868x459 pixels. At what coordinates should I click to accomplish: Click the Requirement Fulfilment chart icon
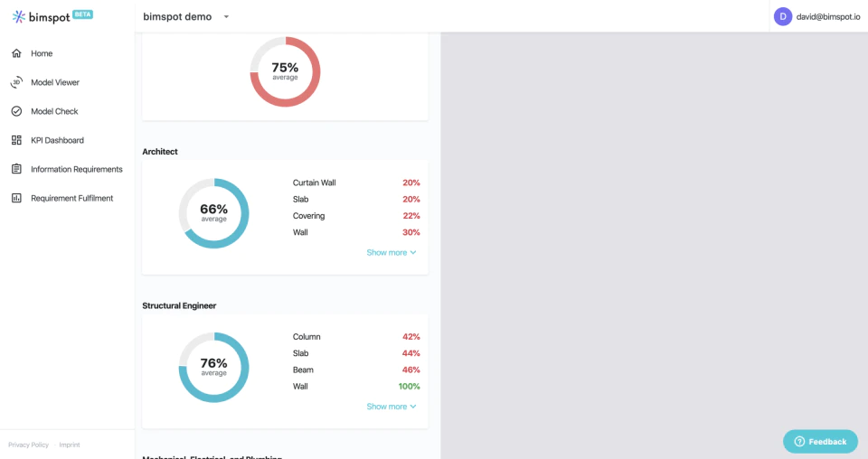pos(16,198)
